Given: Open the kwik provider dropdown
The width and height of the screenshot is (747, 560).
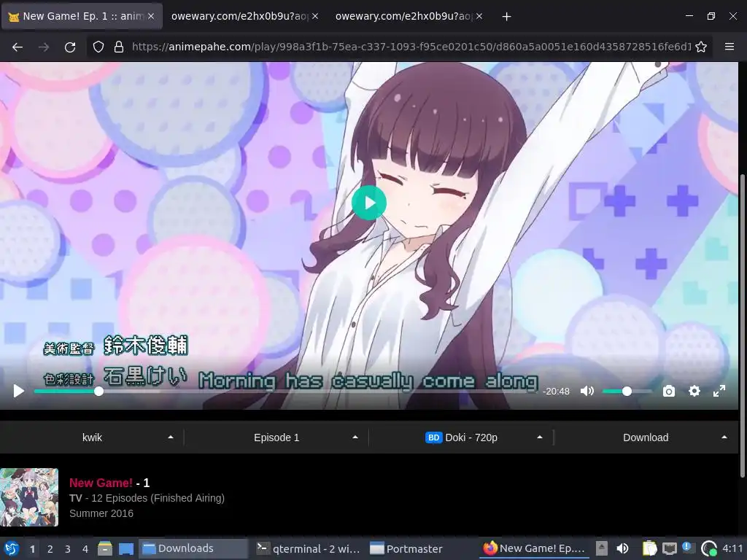Looking at the screenshot, I should 92,437.
